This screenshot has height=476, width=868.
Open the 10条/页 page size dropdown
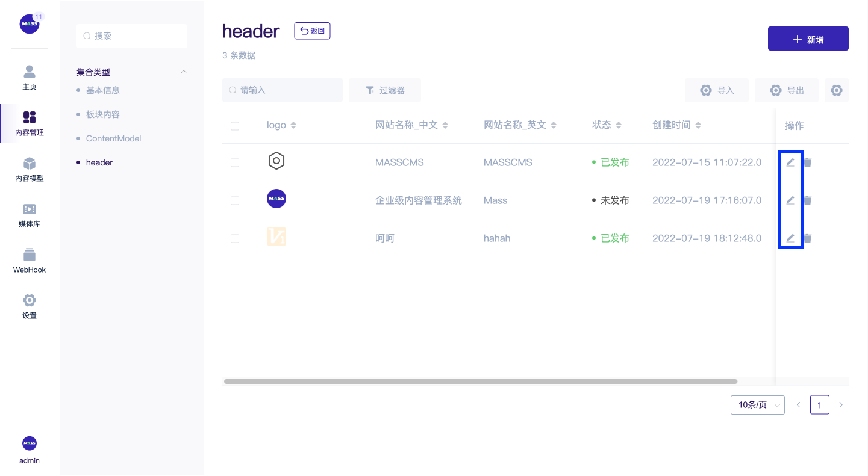(x=757, y=405)
